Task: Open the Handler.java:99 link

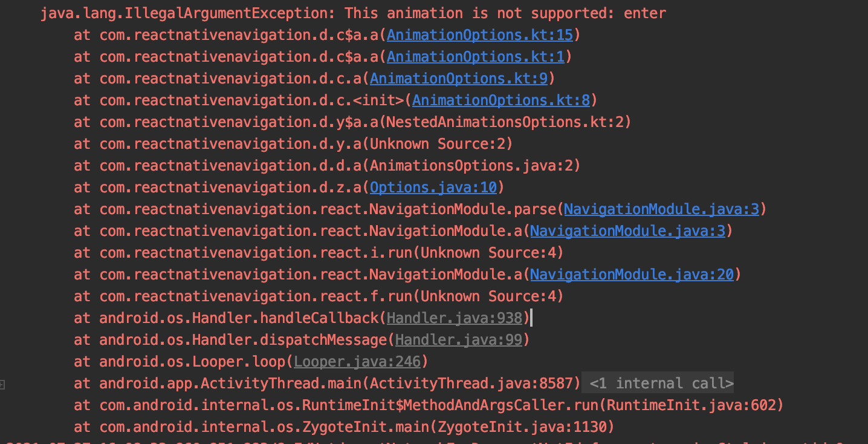Action: click(x=458, y=339)
